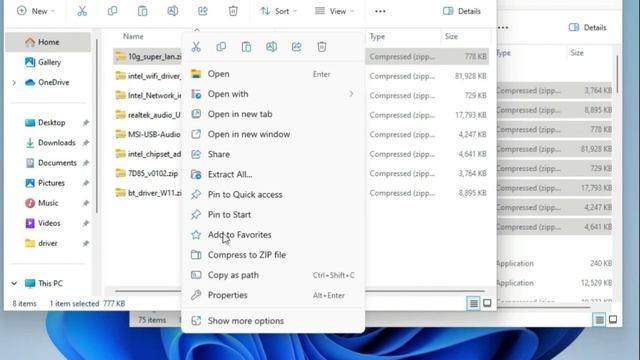The height and width of the screenshot is (360, 640).
Task: Choose Extract All...
Action: pos(273,174)
